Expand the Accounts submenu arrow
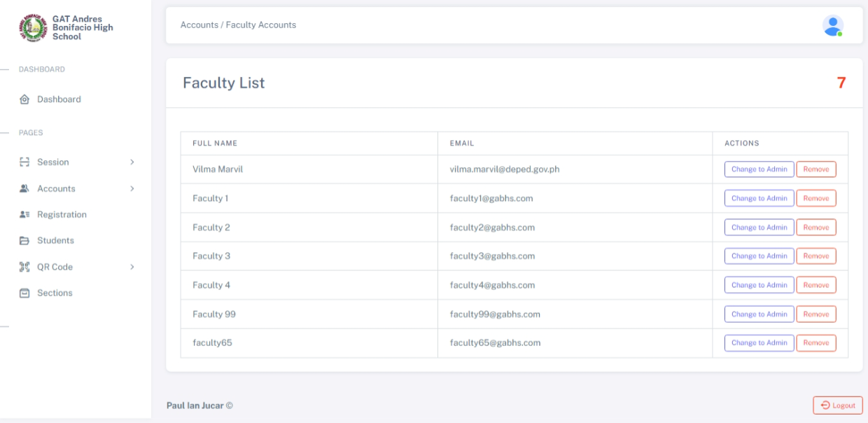This screenshot has width=868, height=423. 132,188
